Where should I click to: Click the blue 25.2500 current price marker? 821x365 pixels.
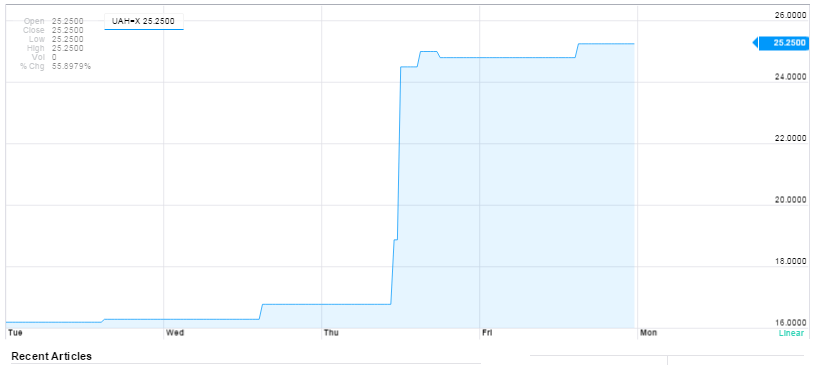pos(782,43)
